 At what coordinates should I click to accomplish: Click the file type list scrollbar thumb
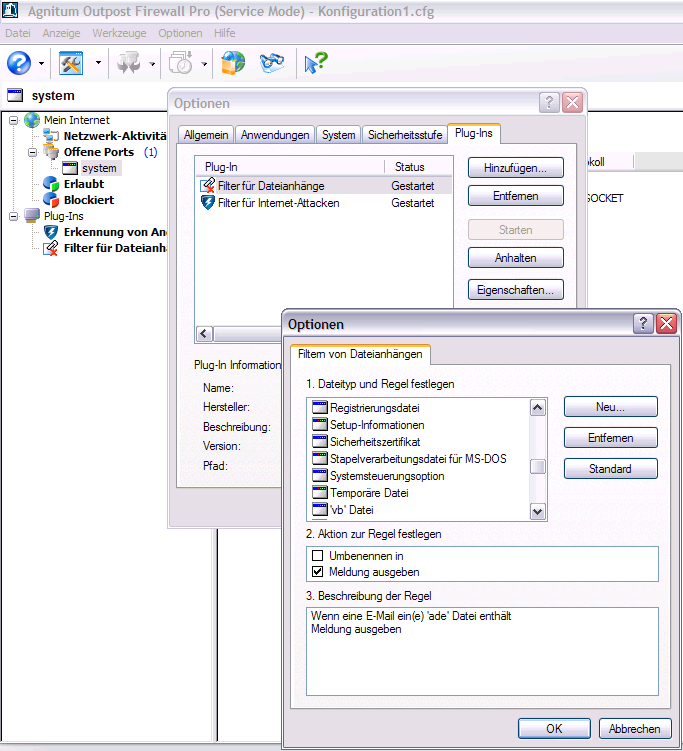point(537,466)
